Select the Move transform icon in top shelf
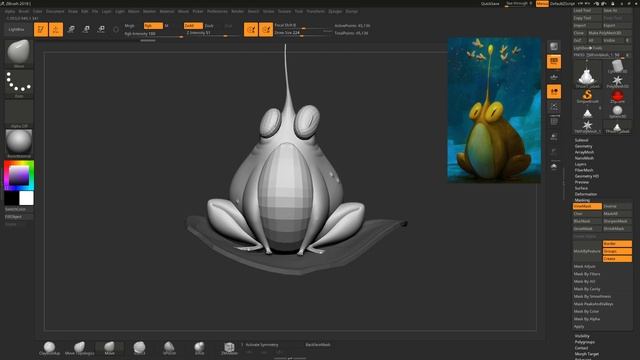The height and width of the screenshot is (360, 640). pyautogui.click(x=71, y=29)
